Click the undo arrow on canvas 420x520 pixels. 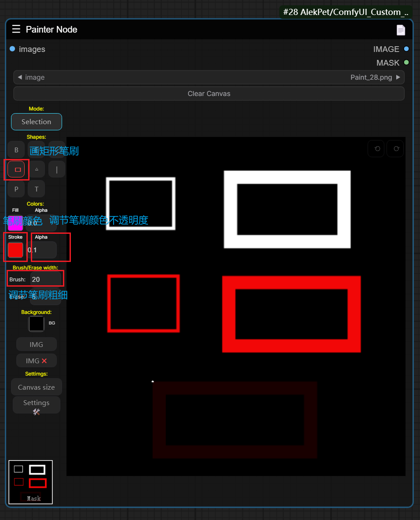coord(377,149)
